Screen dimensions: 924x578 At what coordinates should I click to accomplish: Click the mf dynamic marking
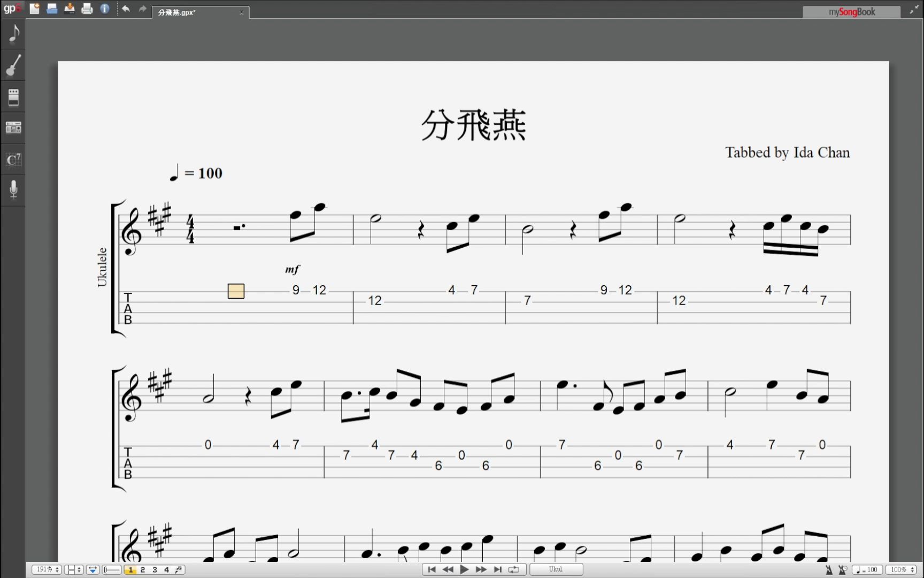click(x=292, y=269)
